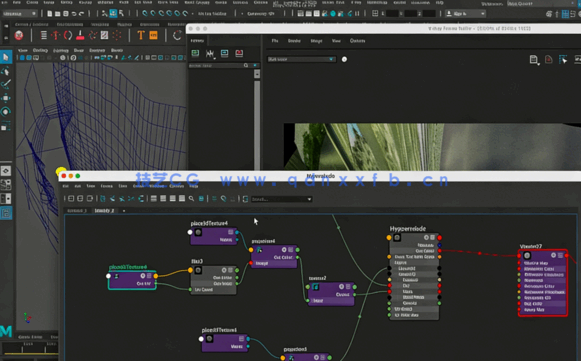
Task: Open Image menu in V-Ray frame buffer
Action: click(x=316, y=41)
